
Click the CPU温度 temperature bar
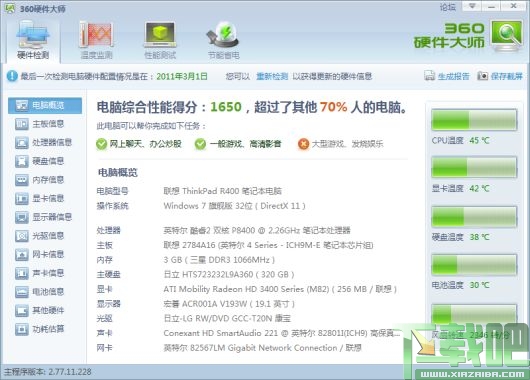click(474, 120)
